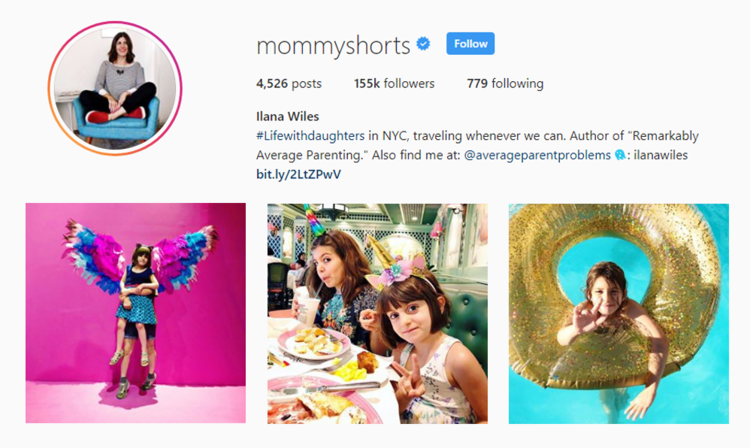Image resolution: width=750 pixels, height=448 pixels.
Task: Open the 779 following list
Action: click(x=505, y=84)
